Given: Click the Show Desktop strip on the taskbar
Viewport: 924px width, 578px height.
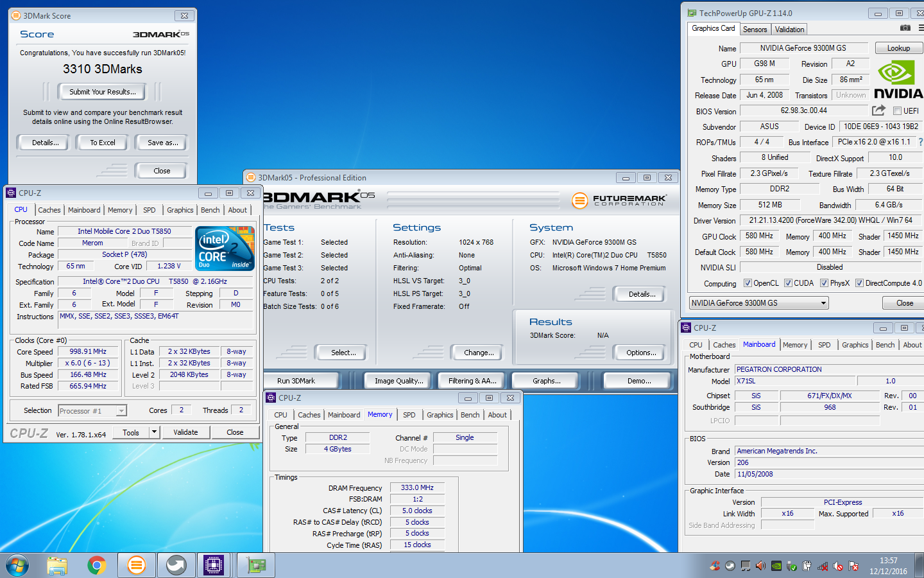Looking at the screenshot, I should [920, 566].
